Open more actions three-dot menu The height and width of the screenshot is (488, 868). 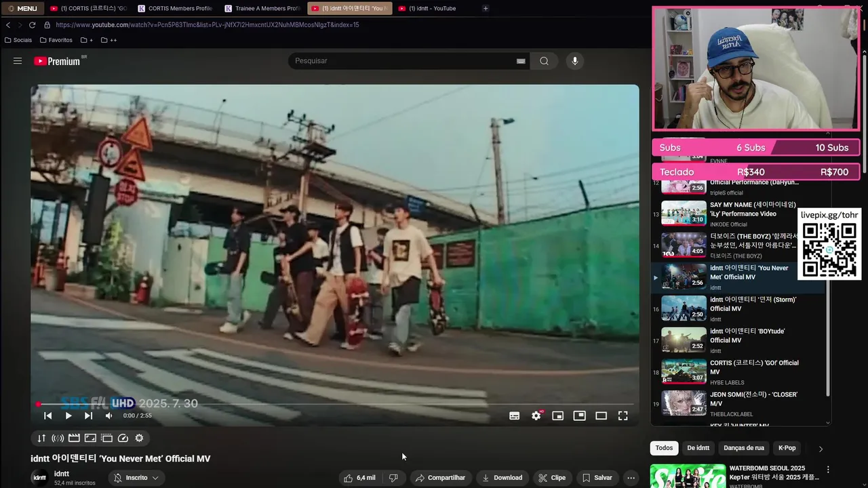point(631,478)
